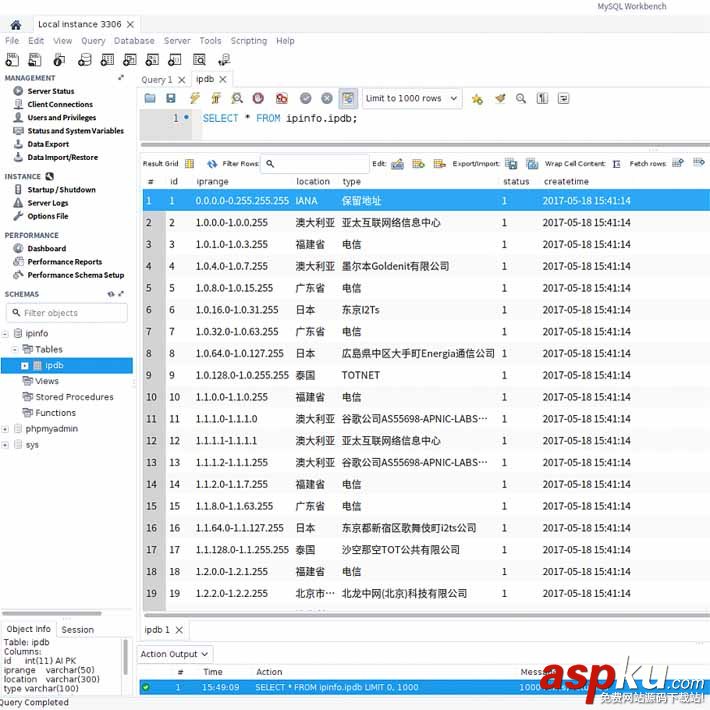Click the schemas Filter objects field
This screenshot has width=710, height=710.
point(67,313)
